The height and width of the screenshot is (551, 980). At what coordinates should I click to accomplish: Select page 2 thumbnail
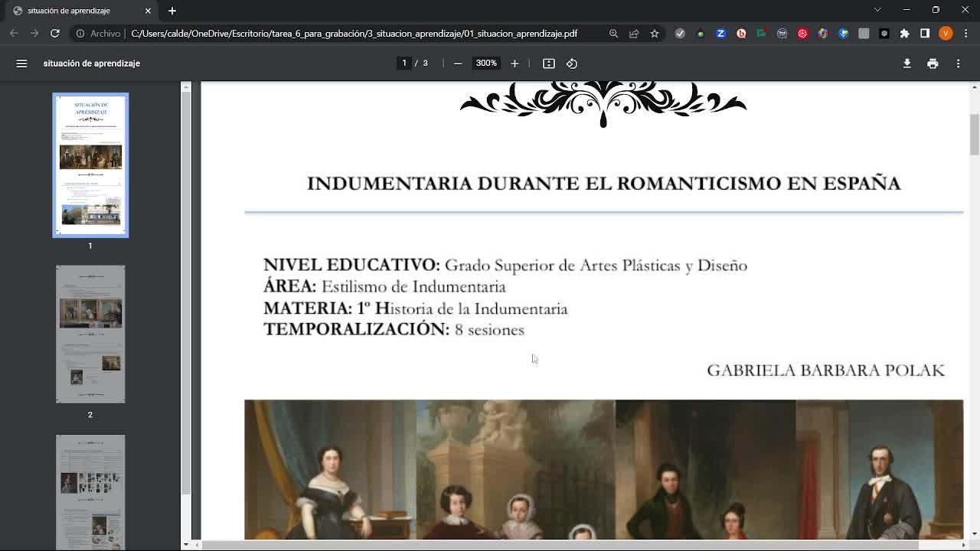tap(90, 334)
